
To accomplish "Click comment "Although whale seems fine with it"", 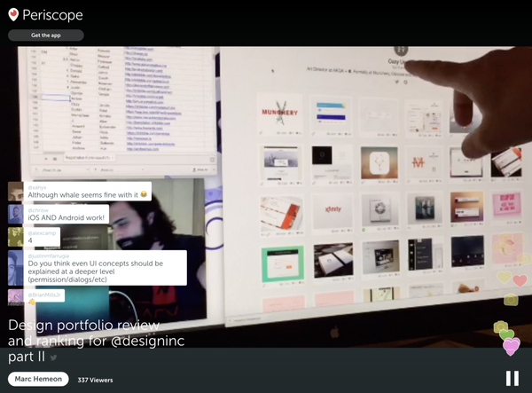I will [x=88, y=192].
